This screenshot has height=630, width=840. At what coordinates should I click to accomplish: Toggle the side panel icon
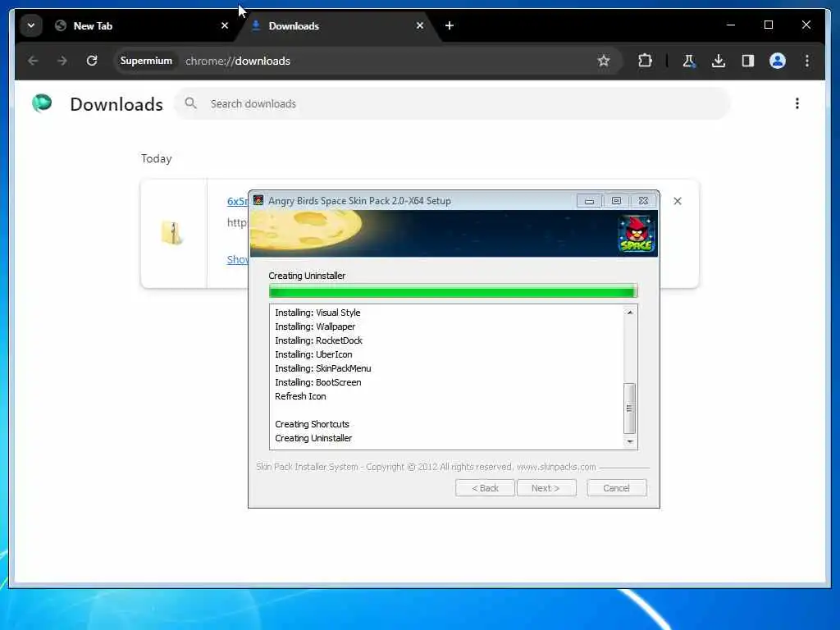click(748, 61)
